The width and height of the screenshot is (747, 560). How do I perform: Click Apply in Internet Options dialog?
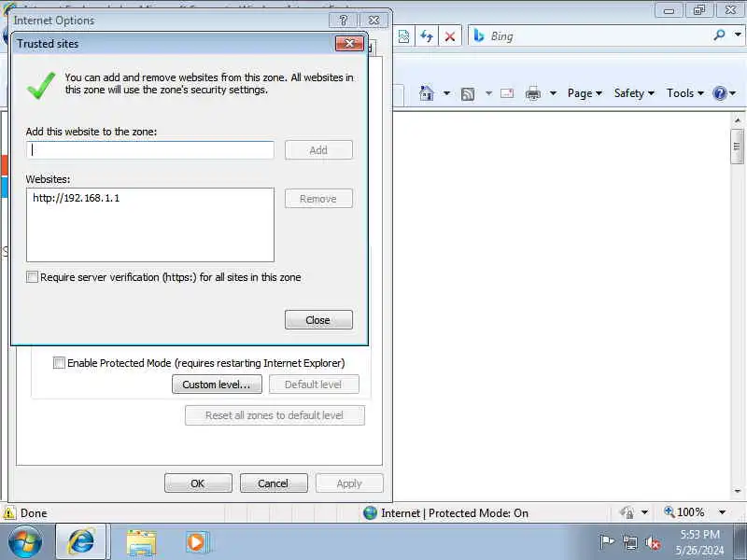[349, 483]
